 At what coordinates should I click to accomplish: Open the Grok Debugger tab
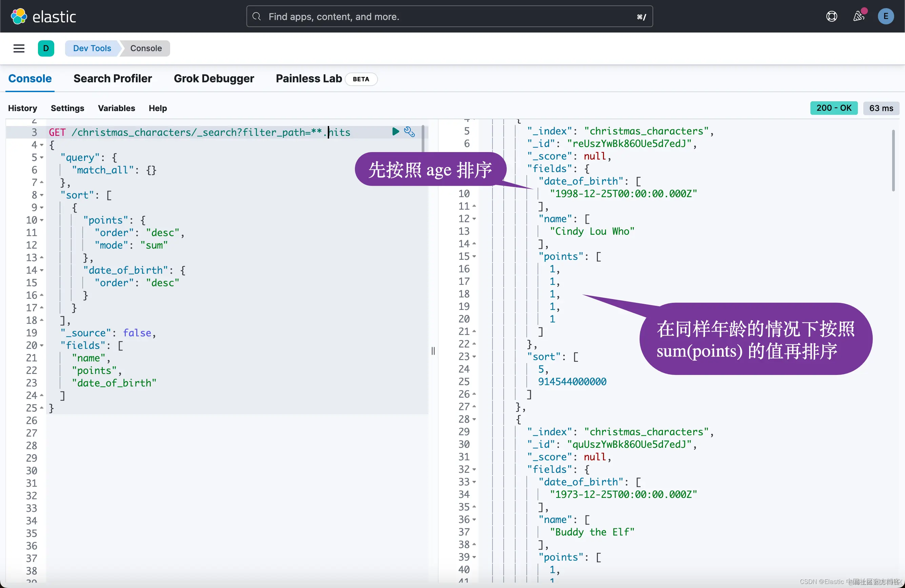[214, 78]
